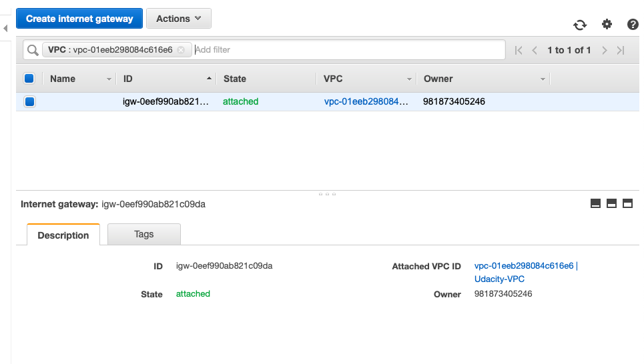Switch to the Tags tab
The height and width of the screenshot is (364, 644).
(x=143, y=235)
